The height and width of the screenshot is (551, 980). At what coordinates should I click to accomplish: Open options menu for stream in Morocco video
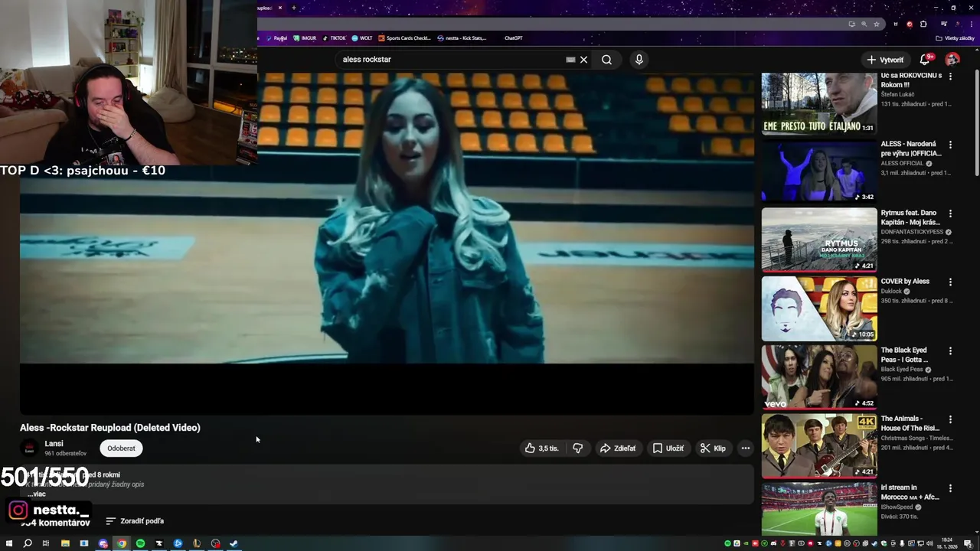[950, 488]
